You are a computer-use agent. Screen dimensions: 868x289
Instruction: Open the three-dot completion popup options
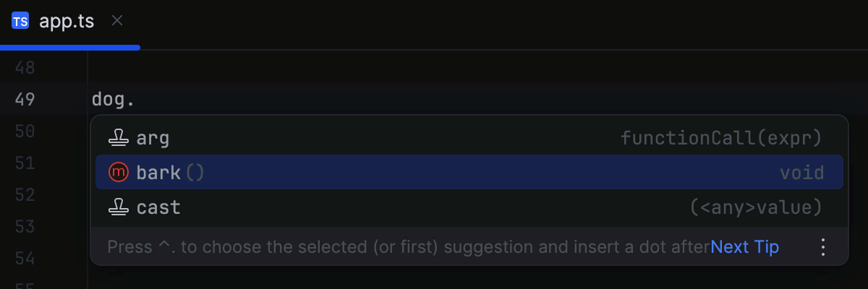pyautogui.click(x=822, y=247)
